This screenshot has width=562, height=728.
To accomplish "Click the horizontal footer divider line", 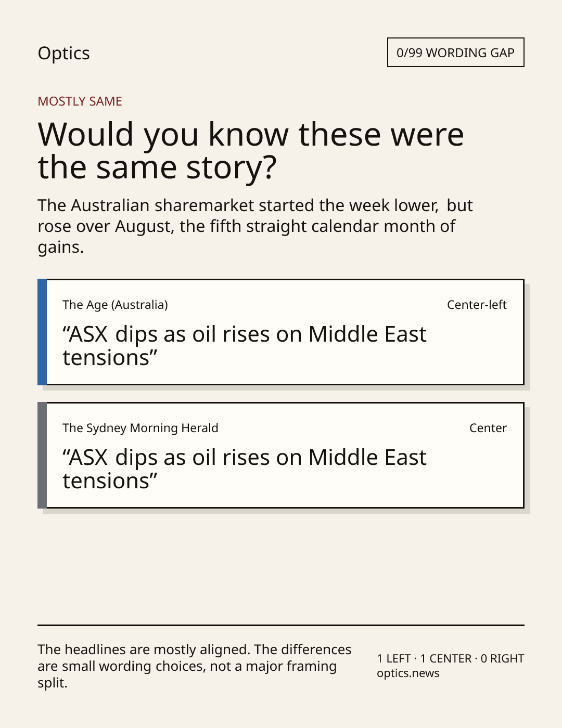I will 281,625.
